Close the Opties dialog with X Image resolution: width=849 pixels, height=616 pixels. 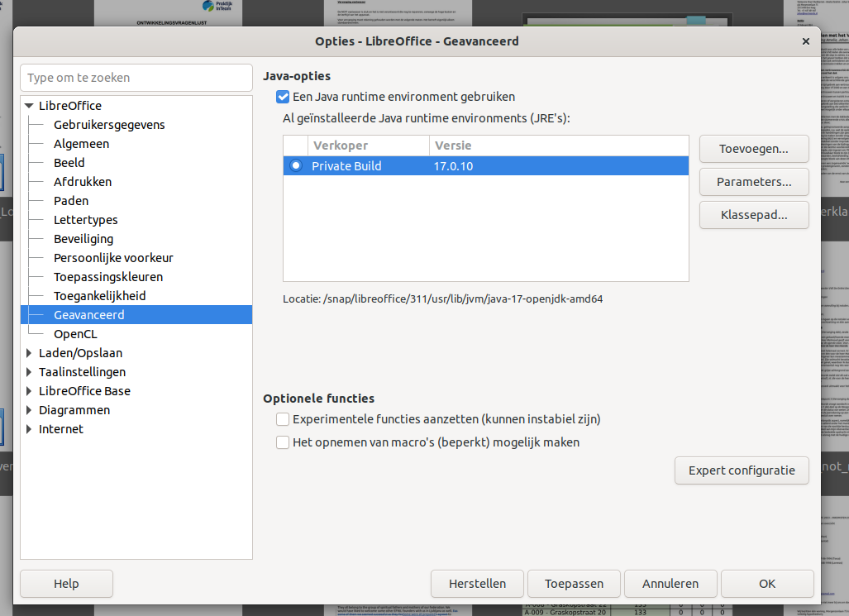point(806,41)
